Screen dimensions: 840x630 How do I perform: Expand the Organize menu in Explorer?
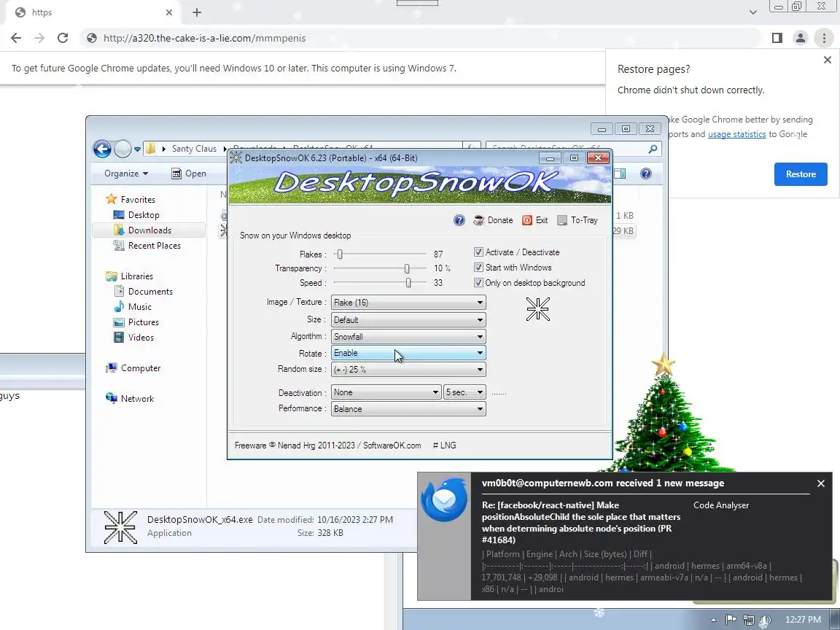(126, 174)
